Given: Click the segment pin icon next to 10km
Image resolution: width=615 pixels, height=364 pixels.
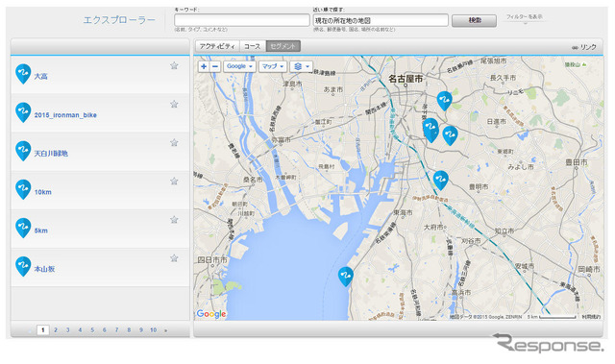Looking at the screenshot, I should (23, 189).
